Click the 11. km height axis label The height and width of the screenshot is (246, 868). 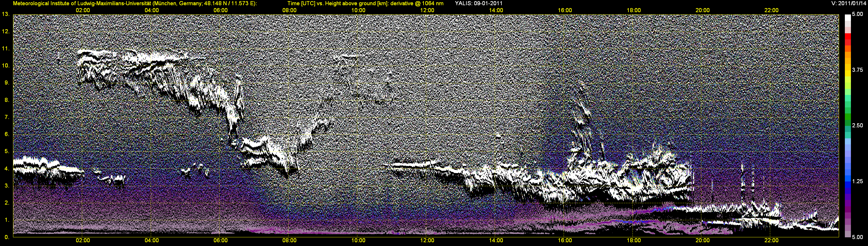pyautogui.click(x=5, y=49)
